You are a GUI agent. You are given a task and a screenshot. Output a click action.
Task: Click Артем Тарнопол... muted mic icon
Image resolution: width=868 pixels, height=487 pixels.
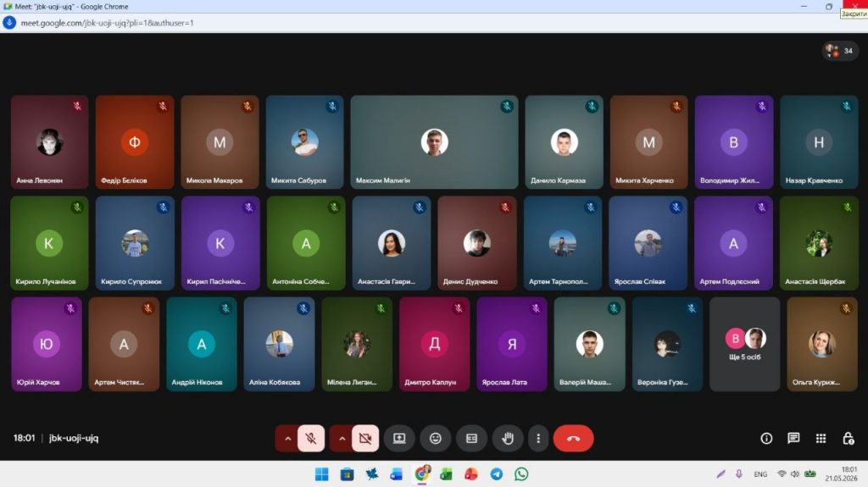[x=591, y=208]
